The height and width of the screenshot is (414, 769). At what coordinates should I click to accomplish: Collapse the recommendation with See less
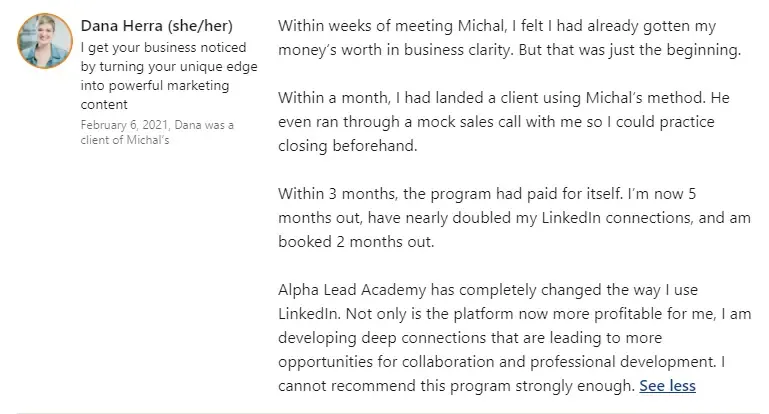[667, 386]
